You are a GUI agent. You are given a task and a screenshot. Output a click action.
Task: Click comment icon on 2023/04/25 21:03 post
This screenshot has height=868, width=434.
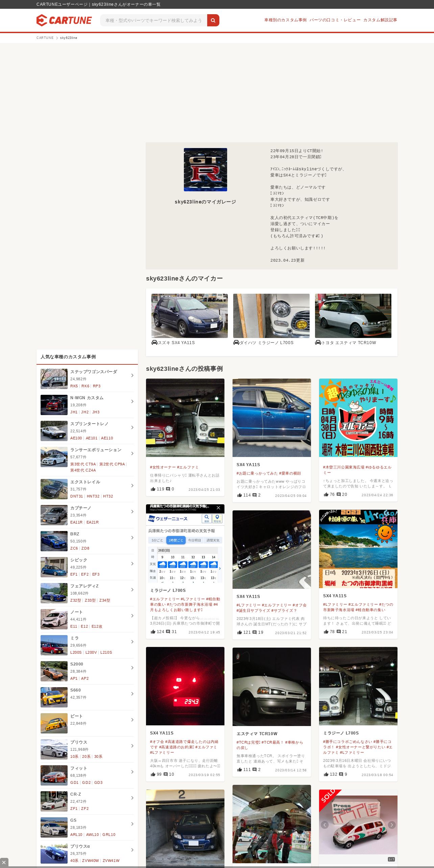click(168, 489)
